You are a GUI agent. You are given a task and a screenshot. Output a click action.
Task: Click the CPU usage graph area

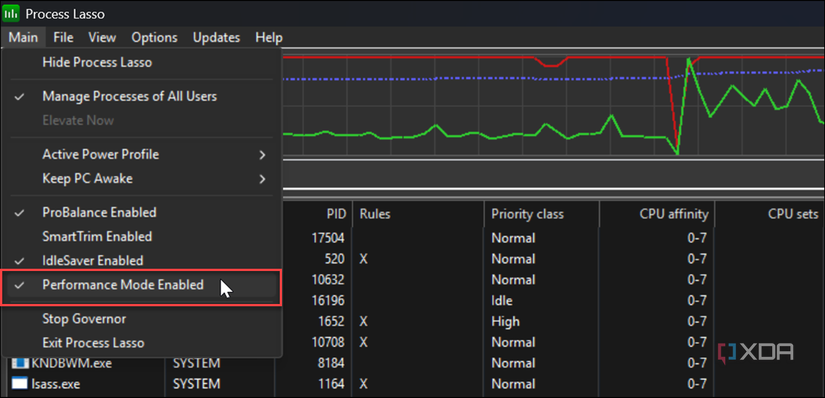554,106
